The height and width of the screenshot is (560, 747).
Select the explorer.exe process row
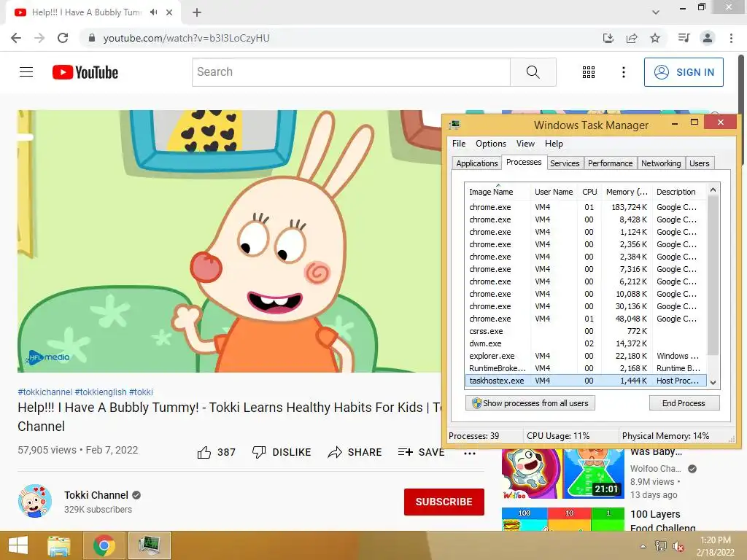586,356
